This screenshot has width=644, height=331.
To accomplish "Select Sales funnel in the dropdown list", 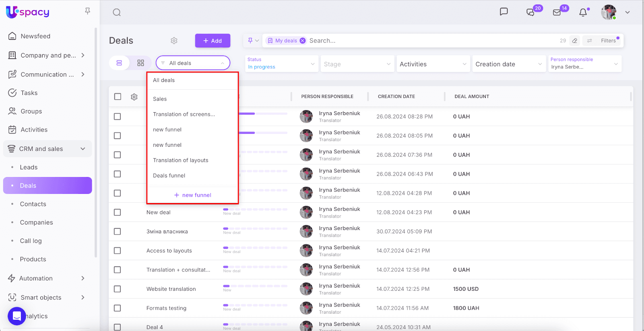I will pos(160,99).
